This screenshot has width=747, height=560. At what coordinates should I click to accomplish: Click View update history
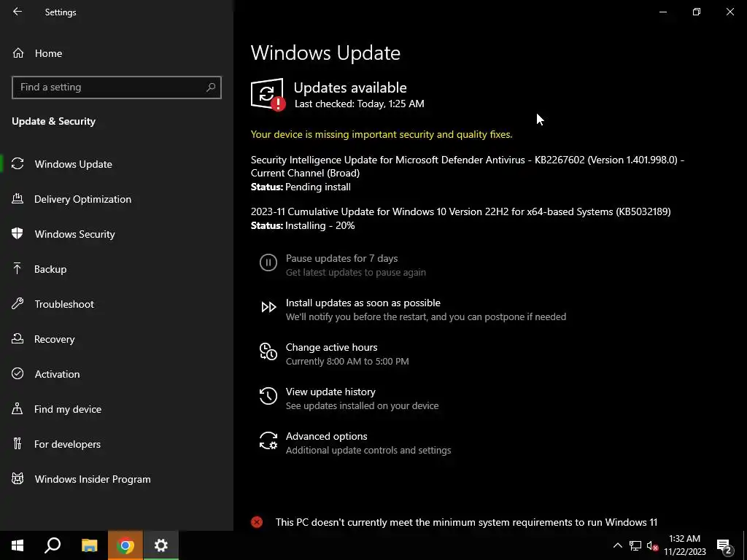(x=330, y=392)
